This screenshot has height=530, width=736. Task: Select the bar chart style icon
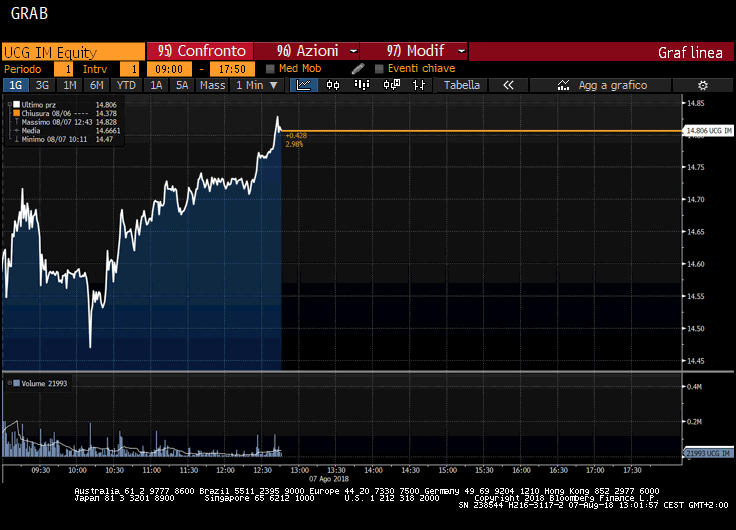[x=361, y=85]
